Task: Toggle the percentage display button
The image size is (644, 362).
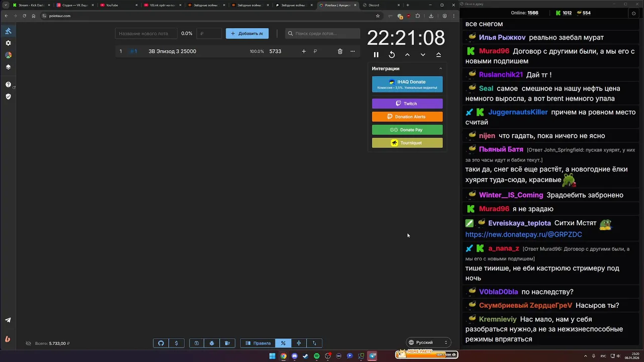Action: click(283, 343)
